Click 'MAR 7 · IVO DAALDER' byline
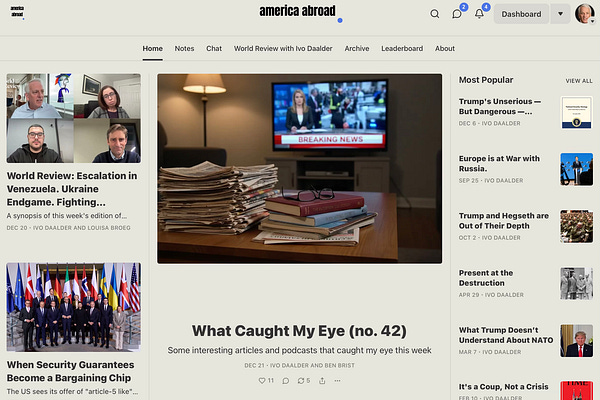The image size is (600, 400). coord(490,352)
